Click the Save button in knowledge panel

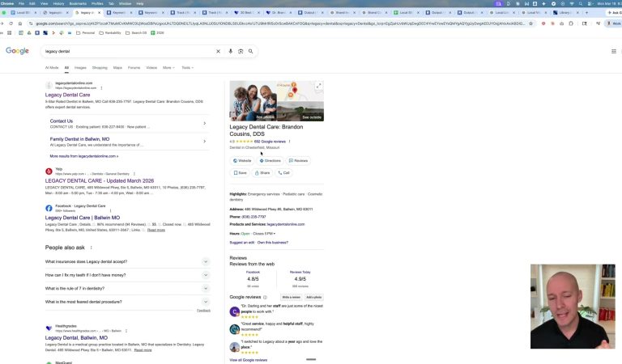(x=240, y=172)
